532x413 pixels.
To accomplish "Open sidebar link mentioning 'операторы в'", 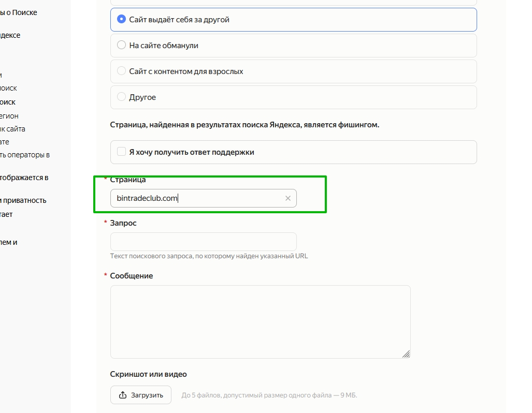I will (25, 154).
